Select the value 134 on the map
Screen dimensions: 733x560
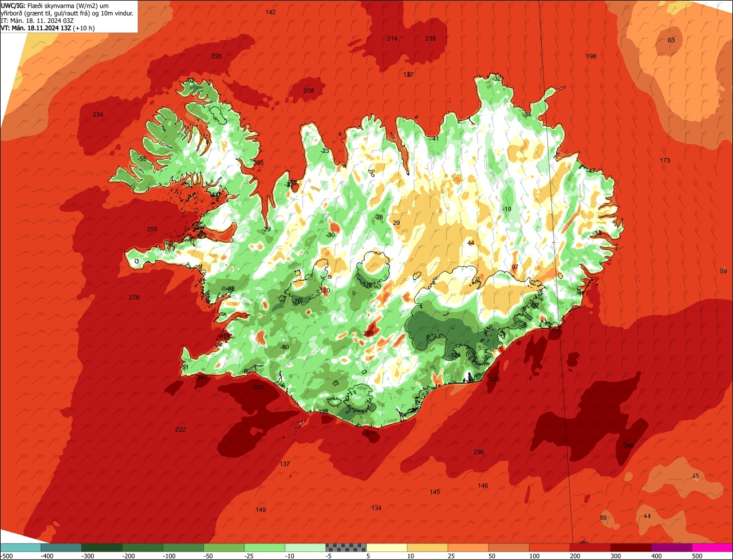click(x=376, y=508)
